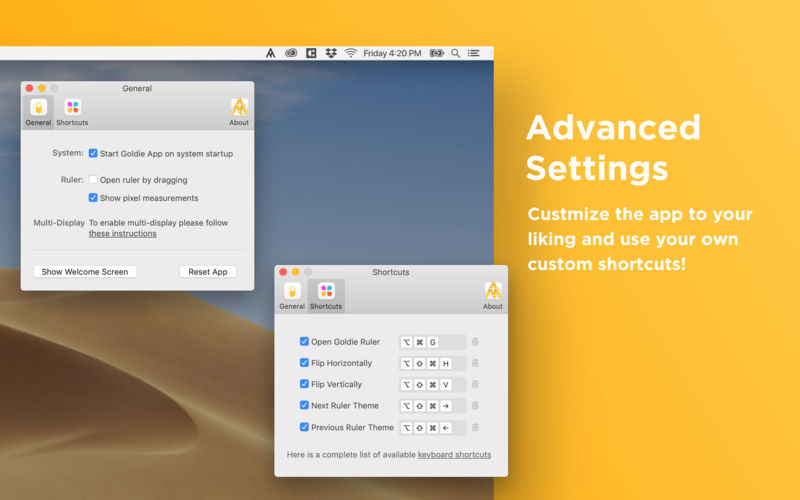The image size is (800, 500).
Task: Edit the Open Goldie Ruler shortcut field
Action: (x=433, y=342)
